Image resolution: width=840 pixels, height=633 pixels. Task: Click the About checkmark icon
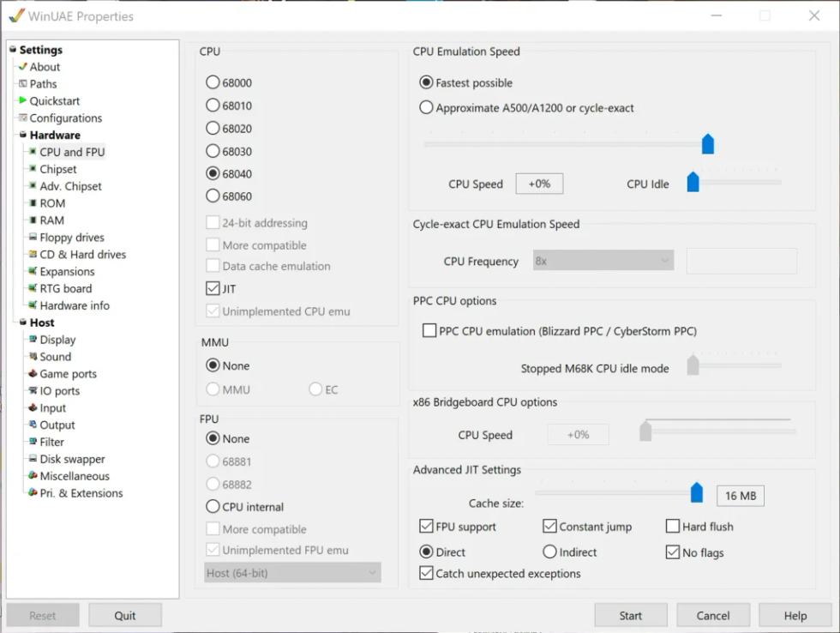click(x=22, y=67)
